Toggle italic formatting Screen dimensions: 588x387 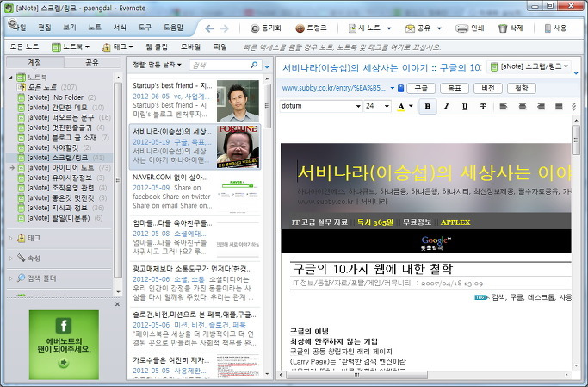coord(446,106)
